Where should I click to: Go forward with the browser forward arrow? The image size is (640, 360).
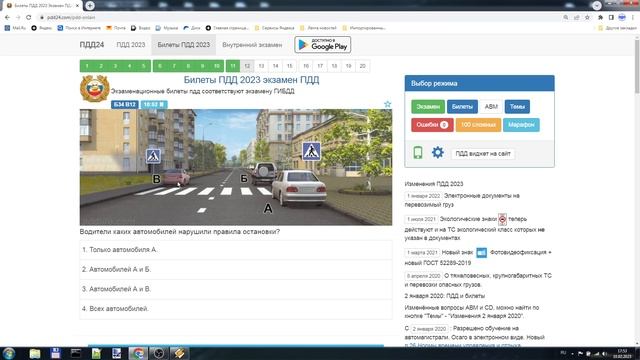[x=18, y=18]
